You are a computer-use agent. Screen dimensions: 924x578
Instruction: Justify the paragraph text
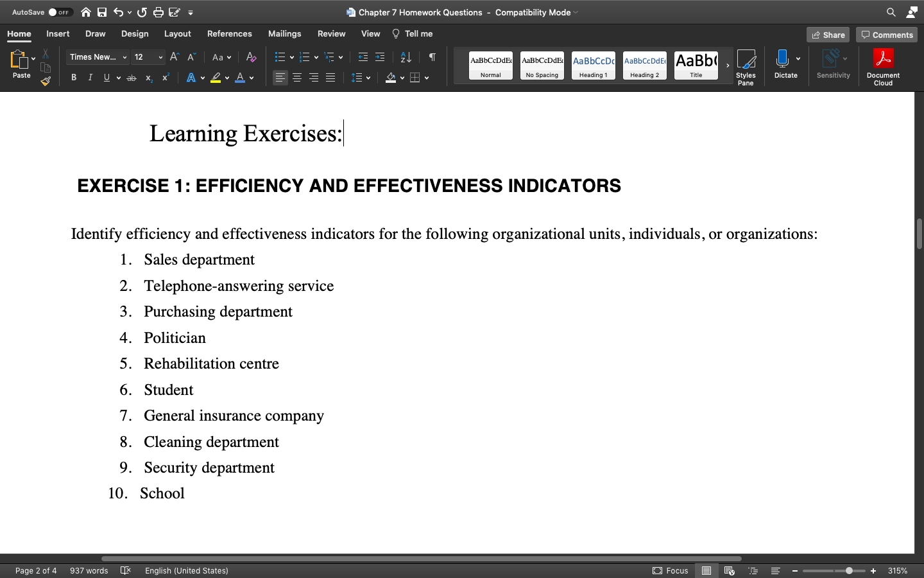[x=330, y=78]
